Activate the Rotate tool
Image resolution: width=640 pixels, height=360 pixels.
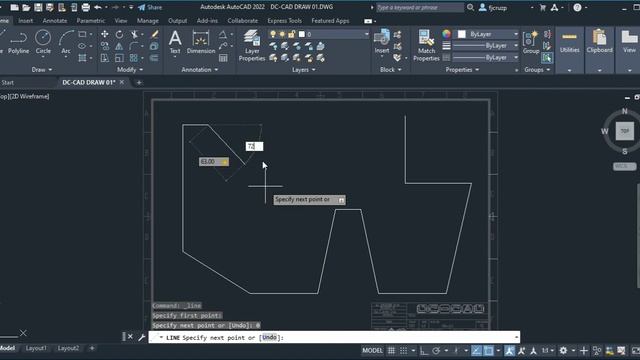coord(119,34)
